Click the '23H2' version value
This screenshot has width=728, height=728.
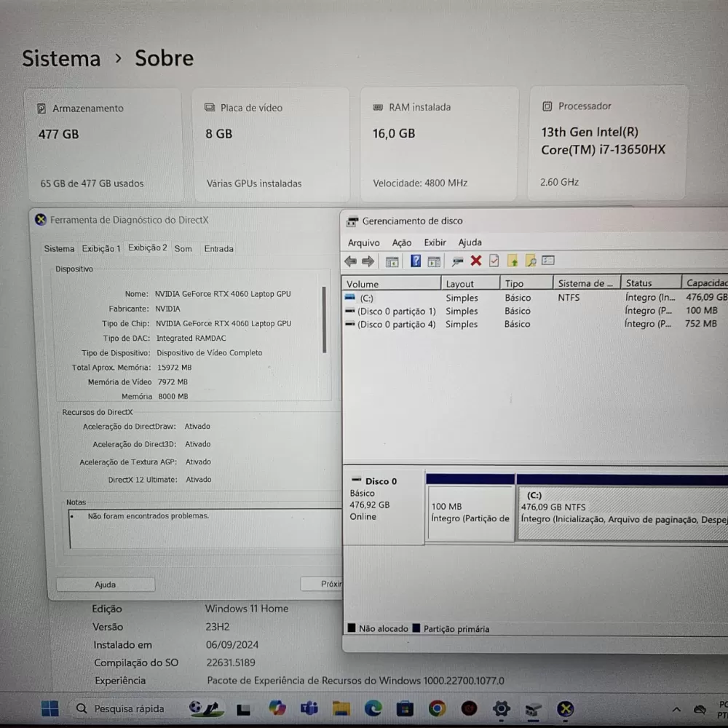click(218, 627)
